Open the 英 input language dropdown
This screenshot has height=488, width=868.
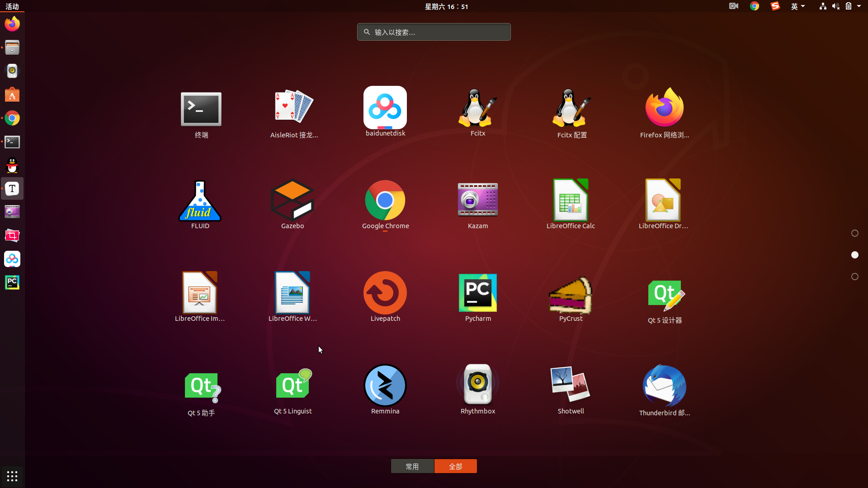pos(798,6)
